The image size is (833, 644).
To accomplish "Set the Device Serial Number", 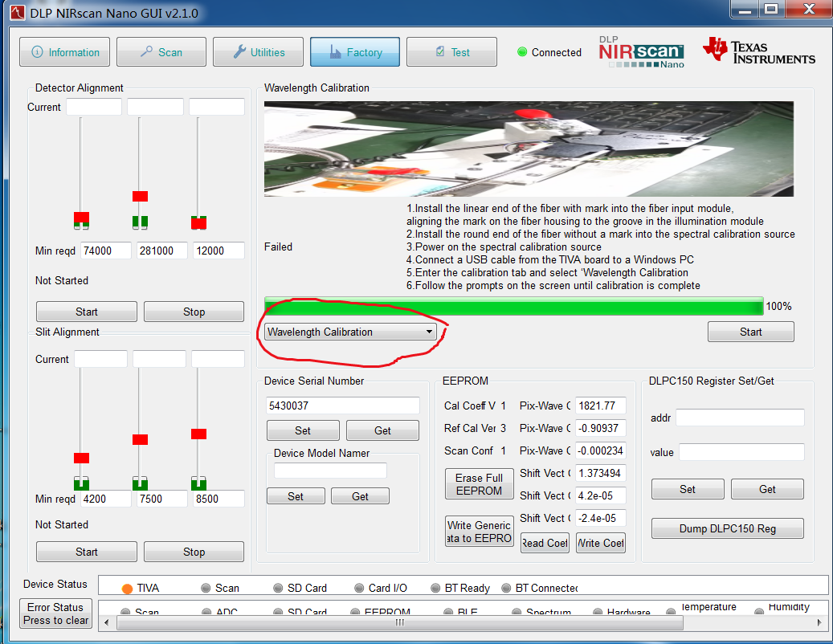I will (303, 430).
